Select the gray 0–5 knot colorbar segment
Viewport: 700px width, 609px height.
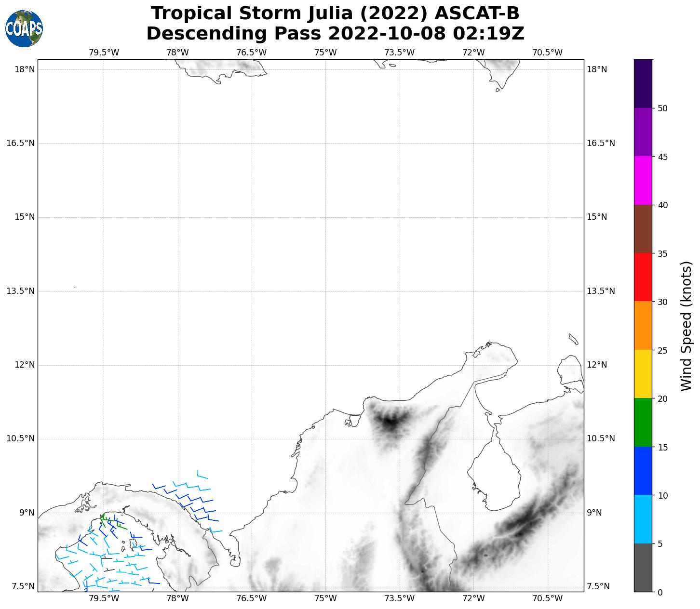click(x=643, y=567)
